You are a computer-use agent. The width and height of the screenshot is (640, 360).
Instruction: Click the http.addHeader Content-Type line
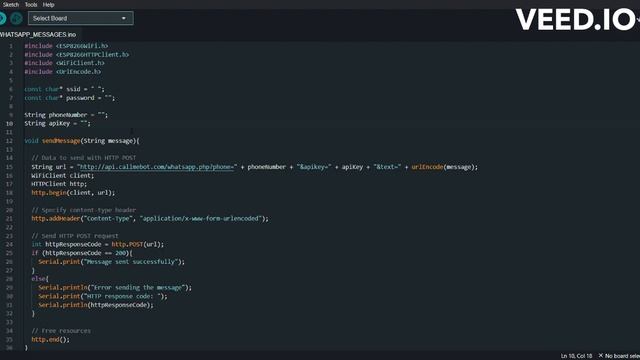coord(150,219)
